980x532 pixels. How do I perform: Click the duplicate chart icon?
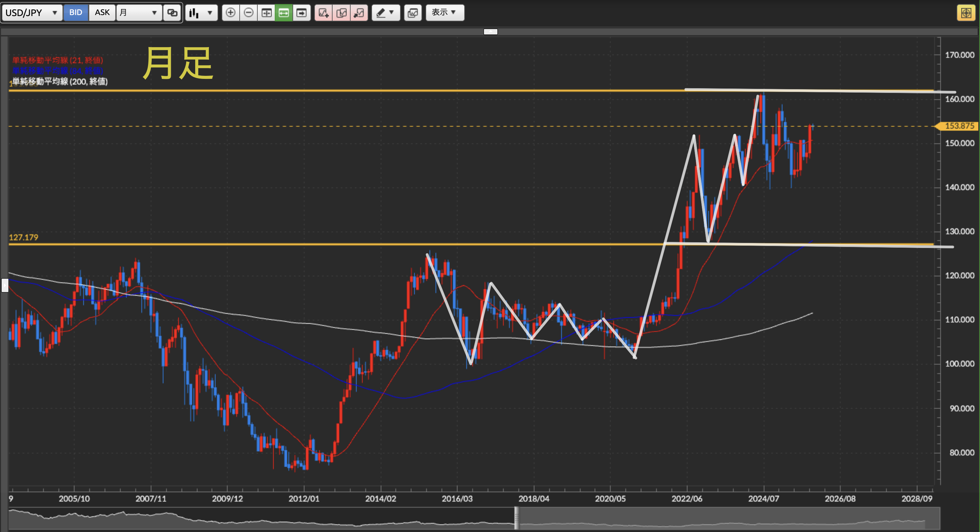[341, 13]
